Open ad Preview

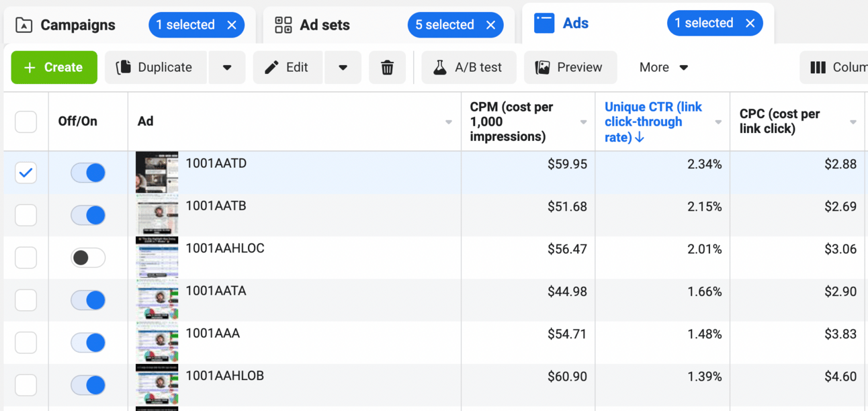pos(570,68)
